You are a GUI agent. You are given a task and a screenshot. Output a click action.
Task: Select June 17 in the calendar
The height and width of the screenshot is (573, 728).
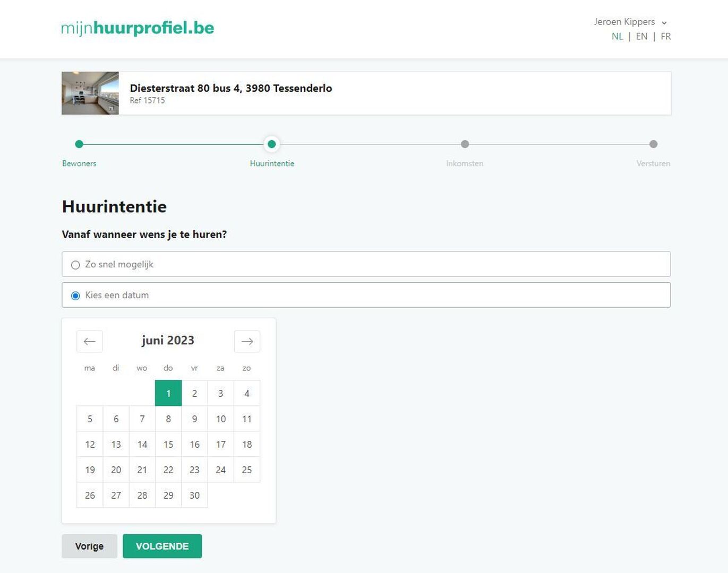[x=221, y=444]
